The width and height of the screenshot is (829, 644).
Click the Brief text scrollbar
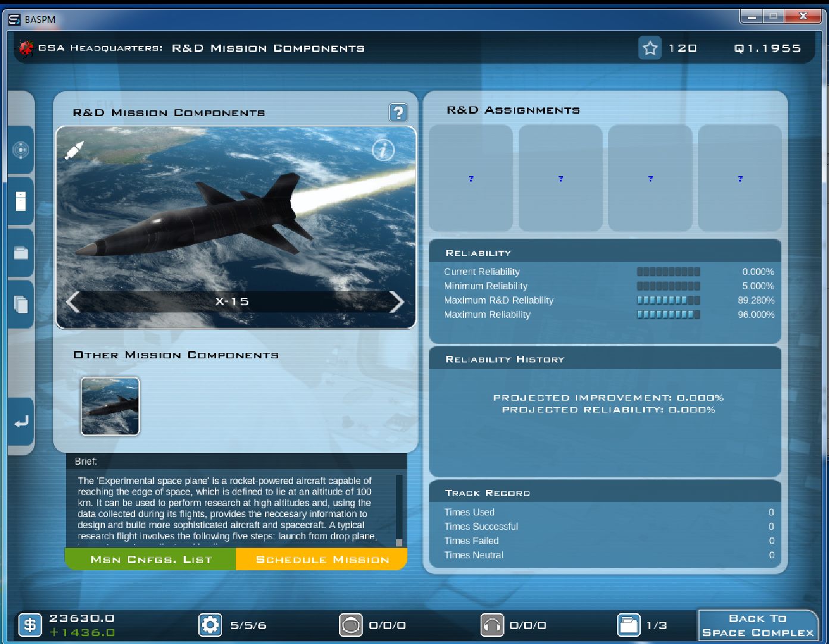(x=399, y=510)
